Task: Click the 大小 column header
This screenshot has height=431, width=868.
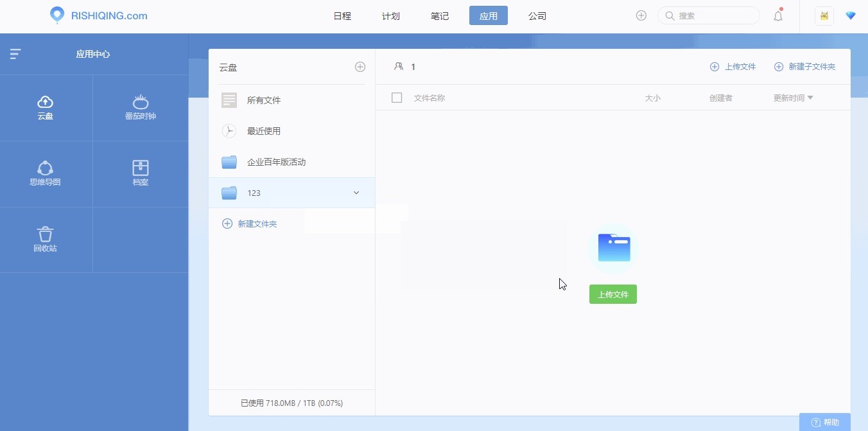Action: pos(652,98)
